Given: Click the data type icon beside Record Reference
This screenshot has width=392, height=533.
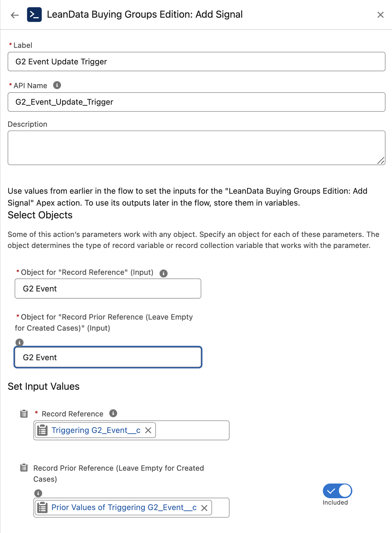Looking at the screenshot, I should [24, 414].
